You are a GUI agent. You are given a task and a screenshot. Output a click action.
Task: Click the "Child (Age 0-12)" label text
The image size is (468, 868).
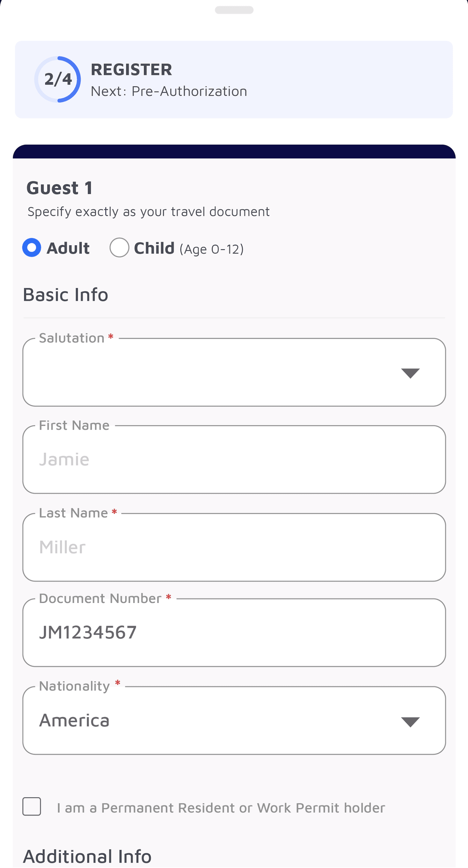189,249
